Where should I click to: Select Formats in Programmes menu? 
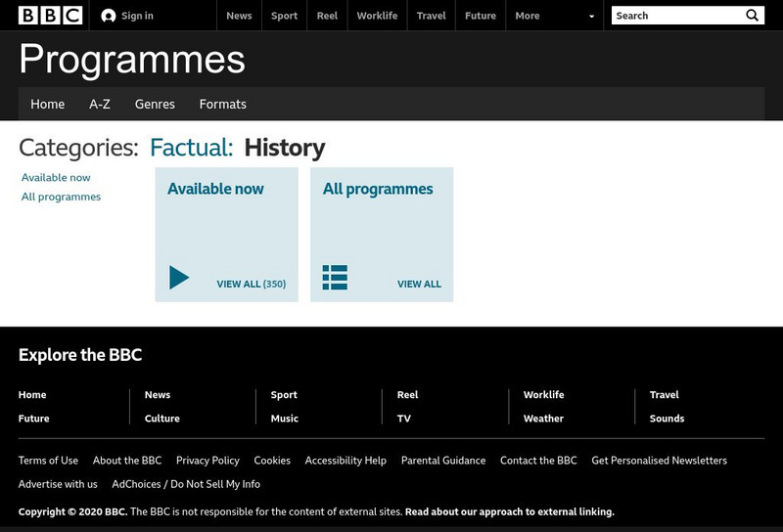223,104
